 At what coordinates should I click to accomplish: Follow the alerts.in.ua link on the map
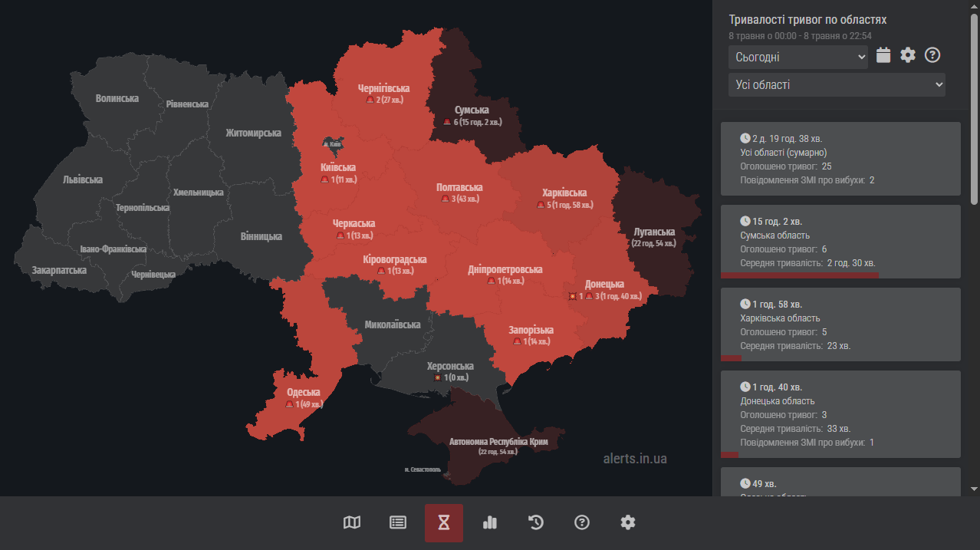coord(635,459)
